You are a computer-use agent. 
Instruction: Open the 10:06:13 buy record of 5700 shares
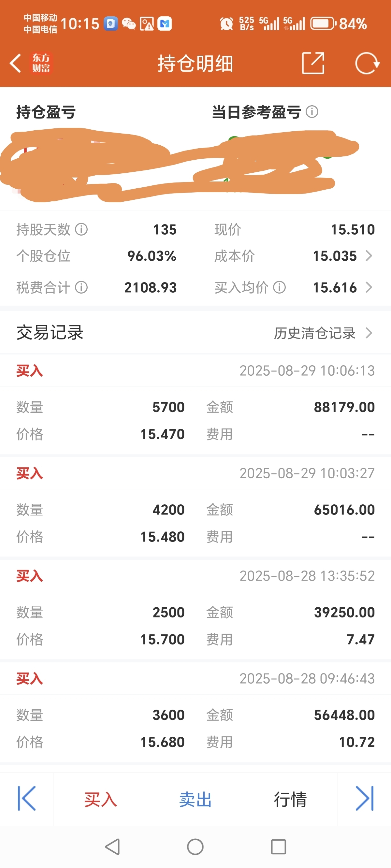pyautogui.click(x=195, y=404)
